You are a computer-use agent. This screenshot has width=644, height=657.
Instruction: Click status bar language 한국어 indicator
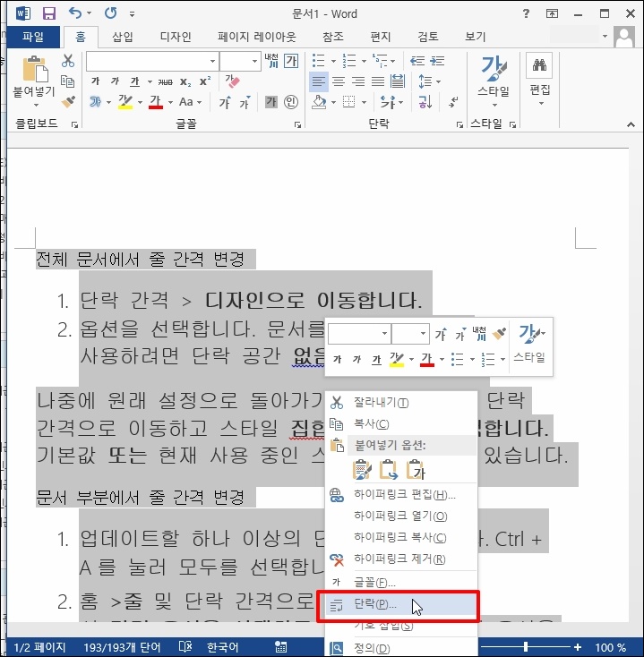pos(222,647)
